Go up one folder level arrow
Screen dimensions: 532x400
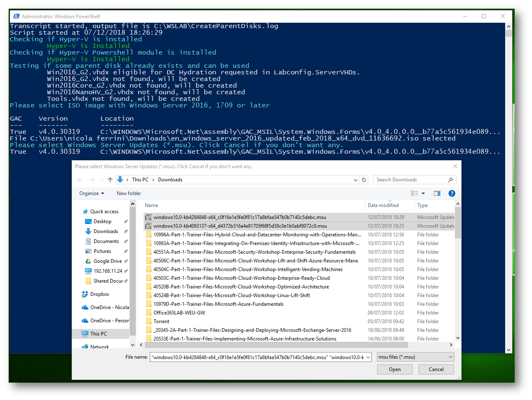(110, 180)
